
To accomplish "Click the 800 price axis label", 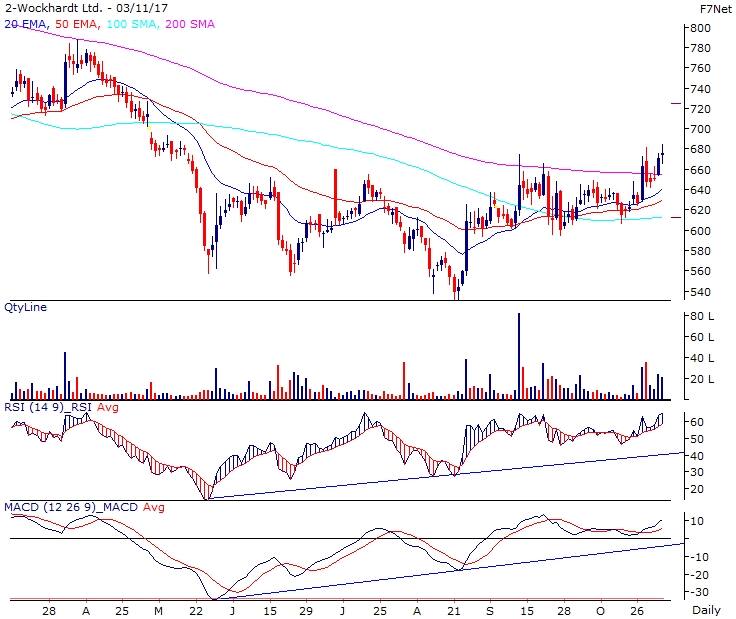I will 699,28.
